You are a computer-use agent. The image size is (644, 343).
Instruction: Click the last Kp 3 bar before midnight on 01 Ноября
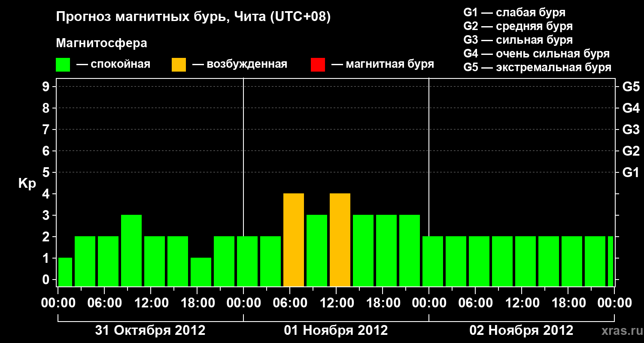410,251
